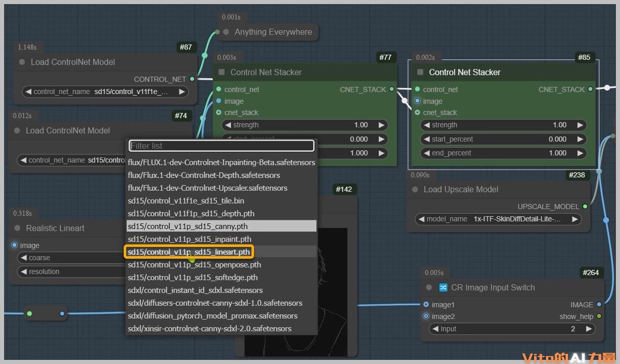Collapse Load ControlNet Model node #74 using its dot

pyautogui.click(x=17, y=130)
